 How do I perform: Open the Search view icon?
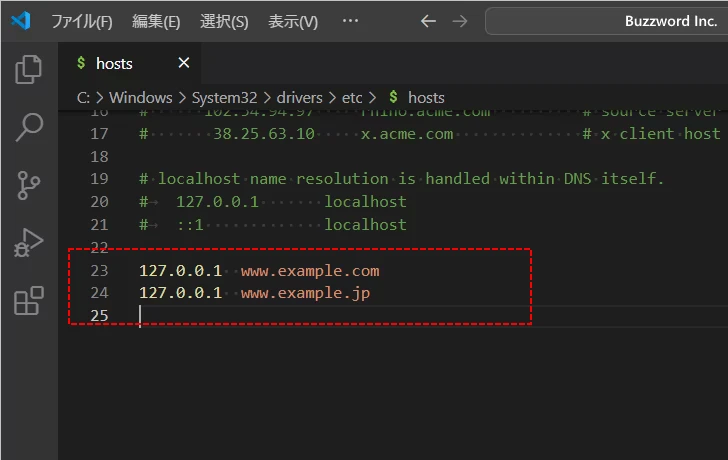(x=29, y=127)
